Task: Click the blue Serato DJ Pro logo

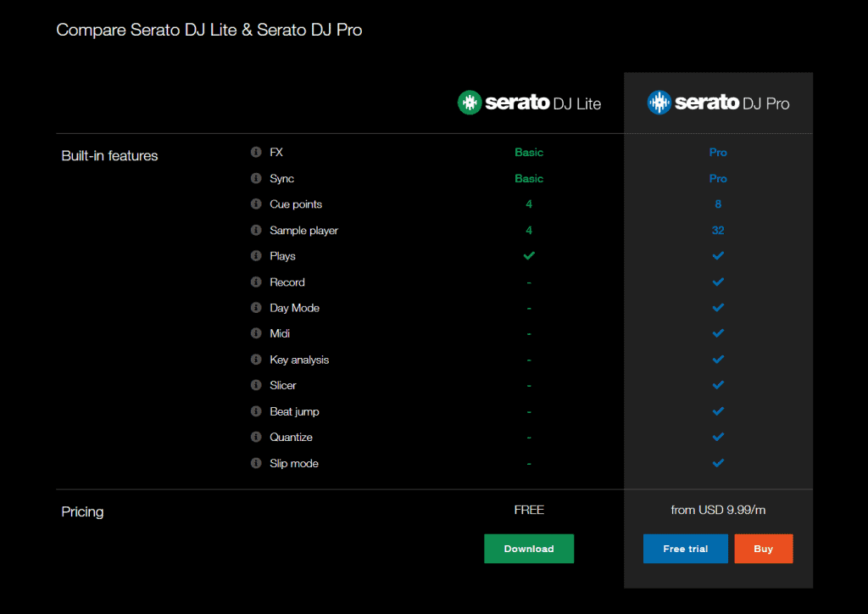Action: 718,103
